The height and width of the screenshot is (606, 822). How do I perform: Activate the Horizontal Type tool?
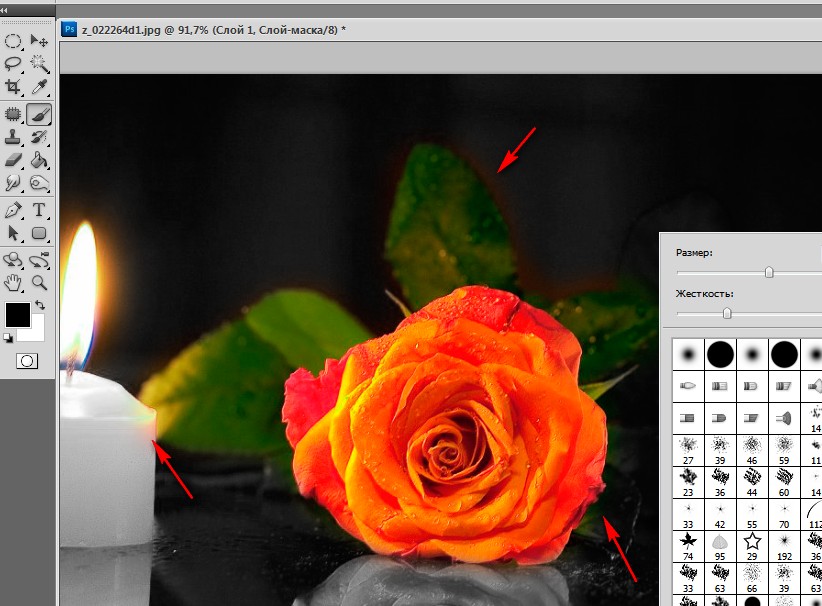pyautogui.click(x=40, y=210)
